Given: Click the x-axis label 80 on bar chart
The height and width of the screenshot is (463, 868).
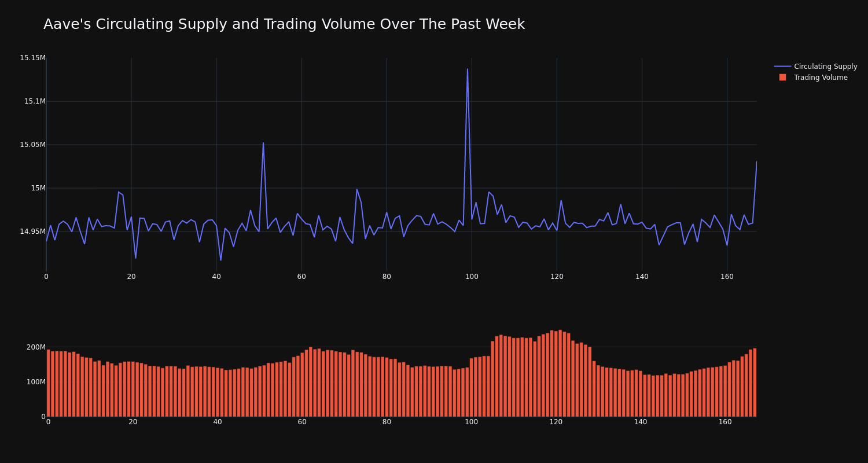Looking at the screenshot, I should [387, 422].
